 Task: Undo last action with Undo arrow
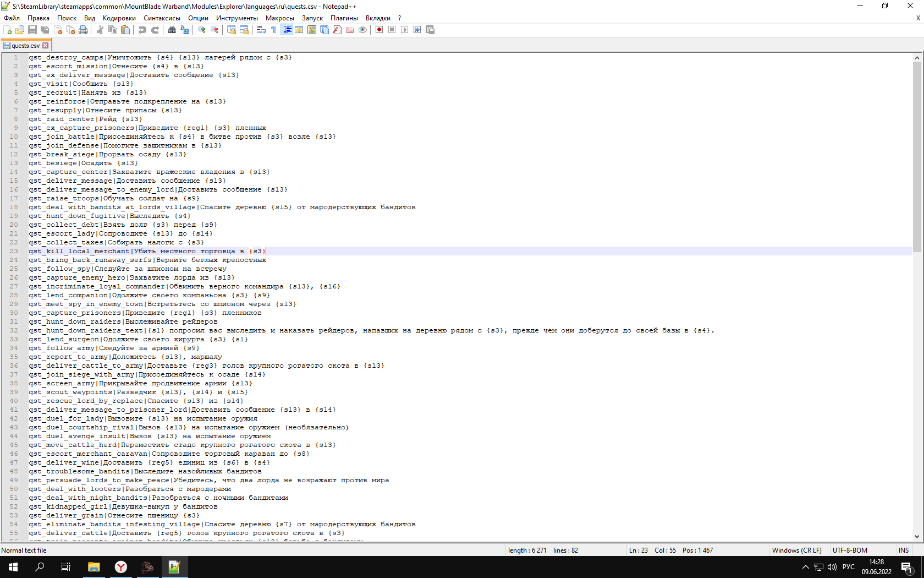pyautogui.click(x=142, y=30)
